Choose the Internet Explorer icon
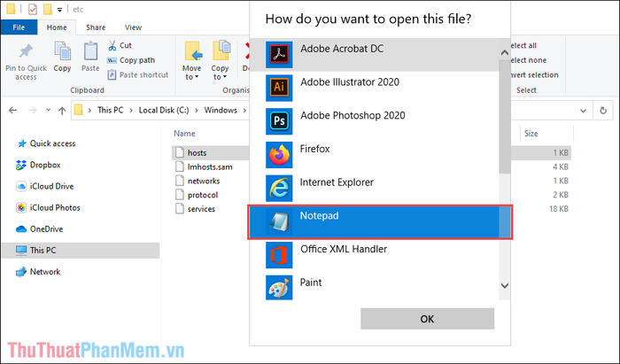Image resolution: width=620 pixels, height=364 pixels. [279, 188]
